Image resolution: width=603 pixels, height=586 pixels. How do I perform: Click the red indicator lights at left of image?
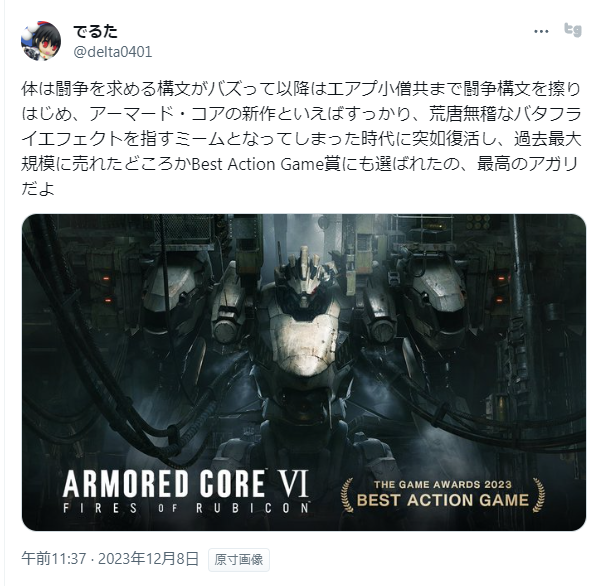107,289
